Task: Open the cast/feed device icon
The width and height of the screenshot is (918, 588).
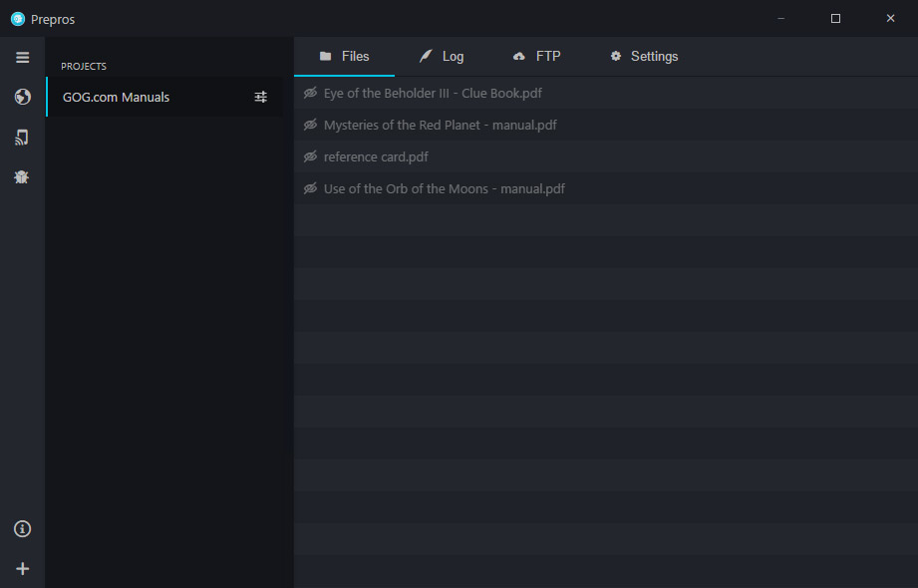Action: coord(22,138)
